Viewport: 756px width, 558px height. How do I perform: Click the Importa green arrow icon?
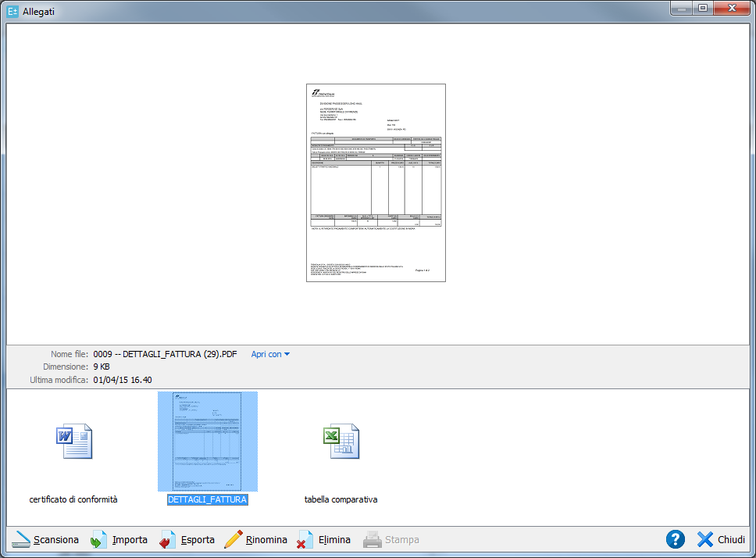99,540
